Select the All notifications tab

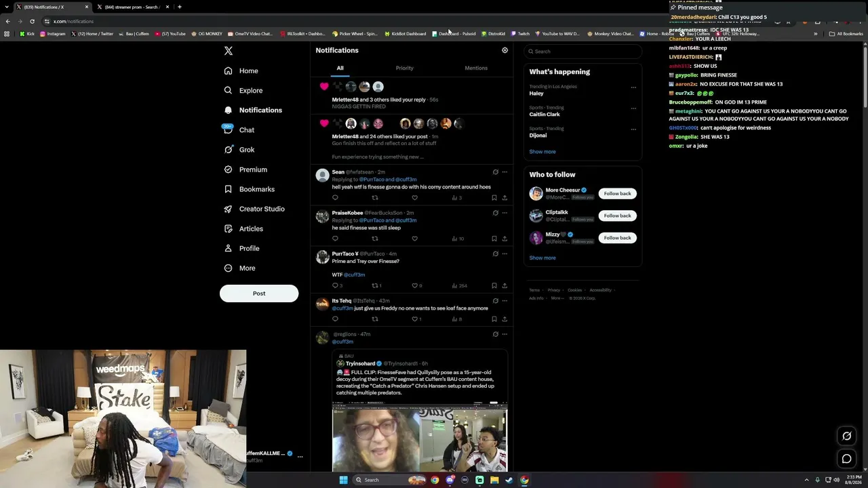tap(340, 68)
